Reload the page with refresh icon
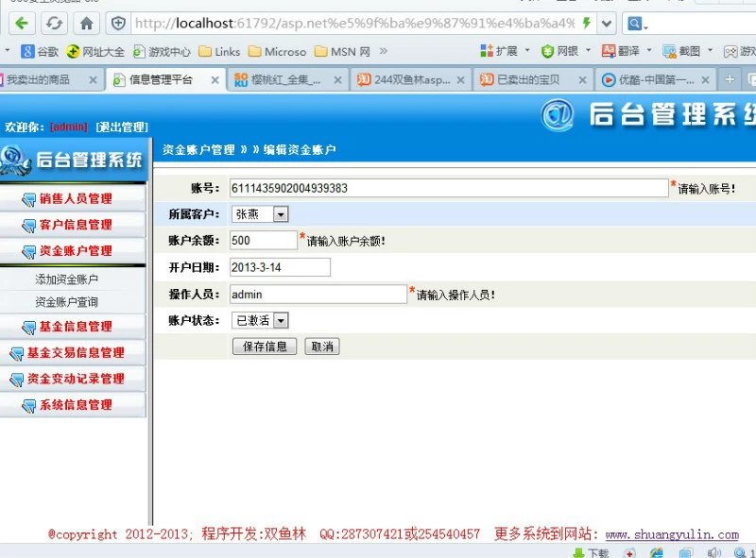The image size is (756, 558). [x=54, y=23]
